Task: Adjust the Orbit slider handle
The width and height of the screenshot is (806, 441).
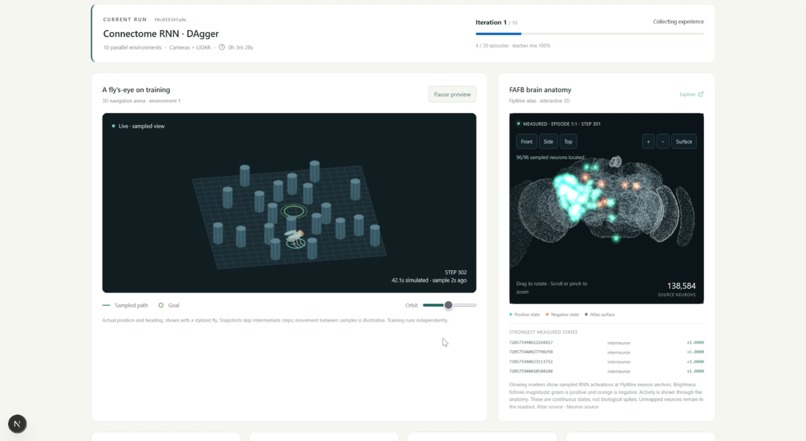Action: pyautogui.click(x=448, y=305)
